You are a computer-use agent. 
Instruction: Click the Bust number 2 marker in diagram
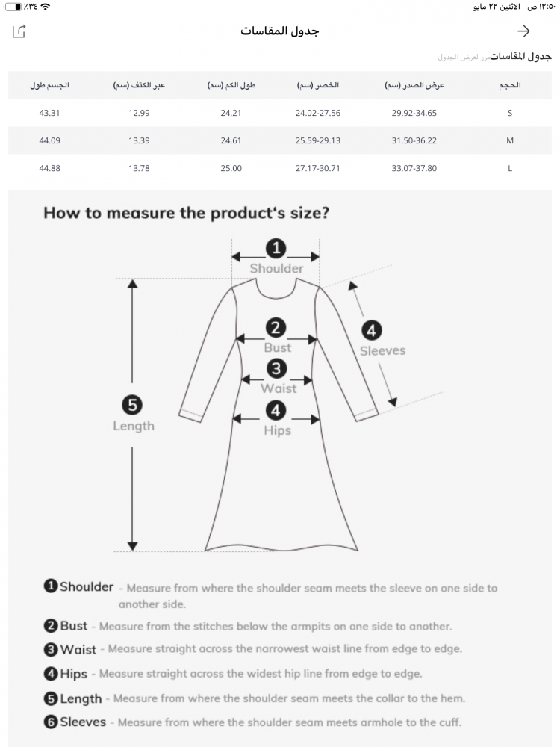[276, 328]
